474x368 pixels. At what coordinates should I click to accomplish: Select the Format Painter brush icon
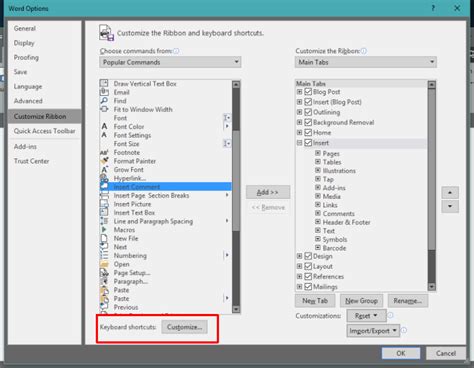click(x=104, y=161)
